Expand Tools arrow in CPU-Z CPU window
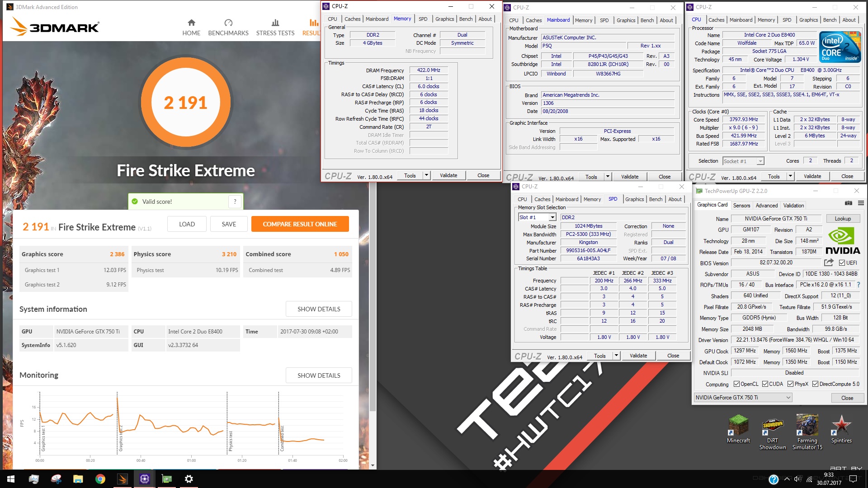868x488 pixels. tap(790, 176)
